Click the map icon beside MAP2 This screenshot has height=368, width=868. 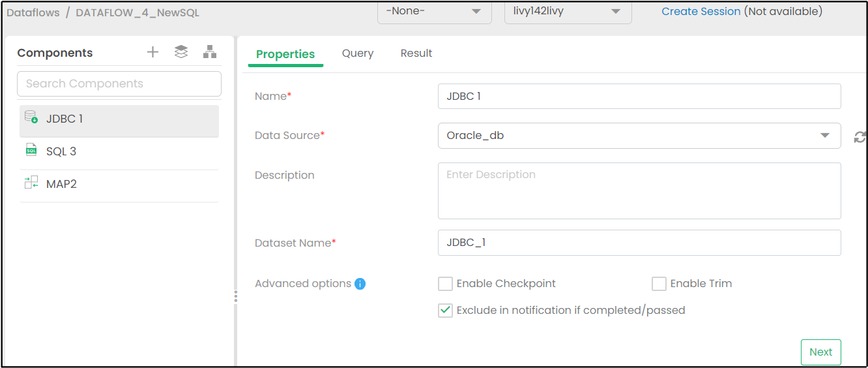[x=31, y=183]
